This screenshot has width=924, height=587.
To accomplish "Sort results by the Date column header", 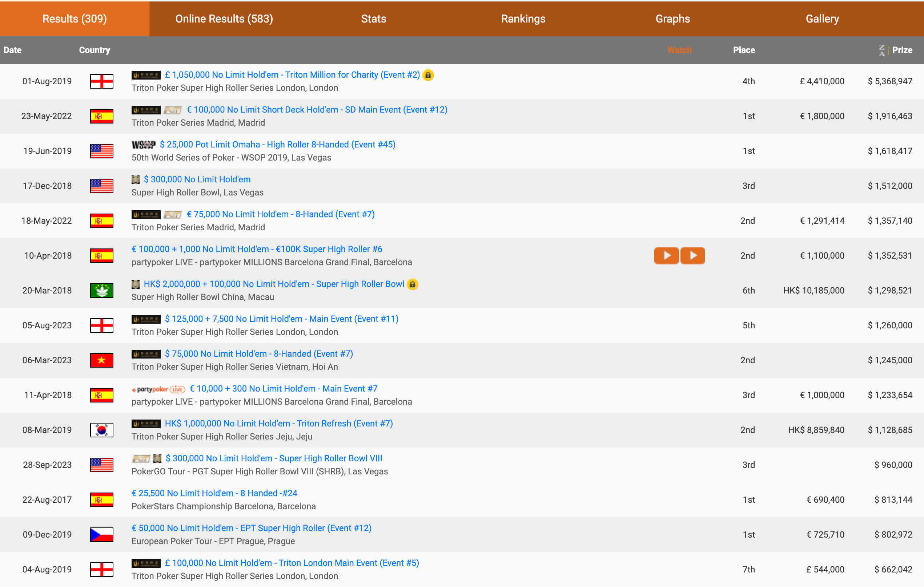I will point(13,50).
